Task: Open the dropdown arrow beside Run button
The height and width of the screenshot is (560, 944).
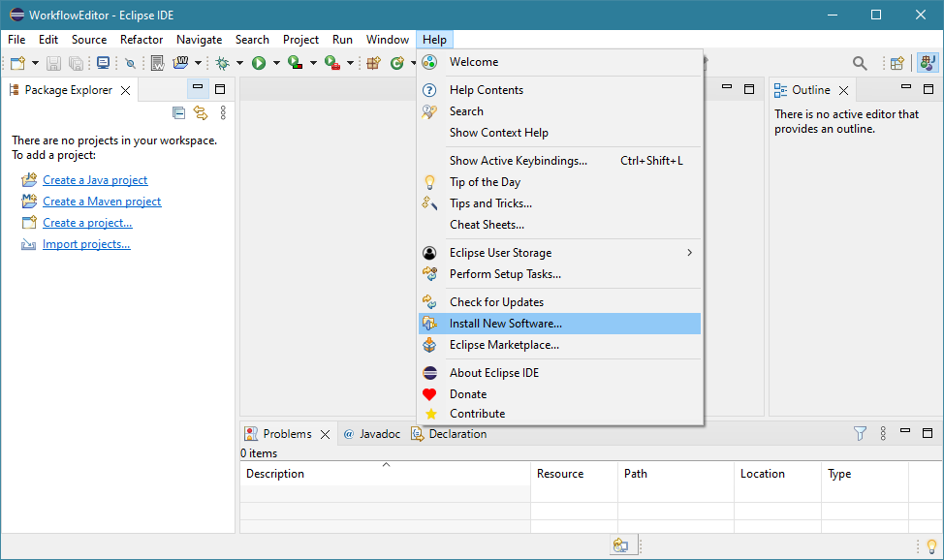Action: pyautogui.click(x=276, y=63)
